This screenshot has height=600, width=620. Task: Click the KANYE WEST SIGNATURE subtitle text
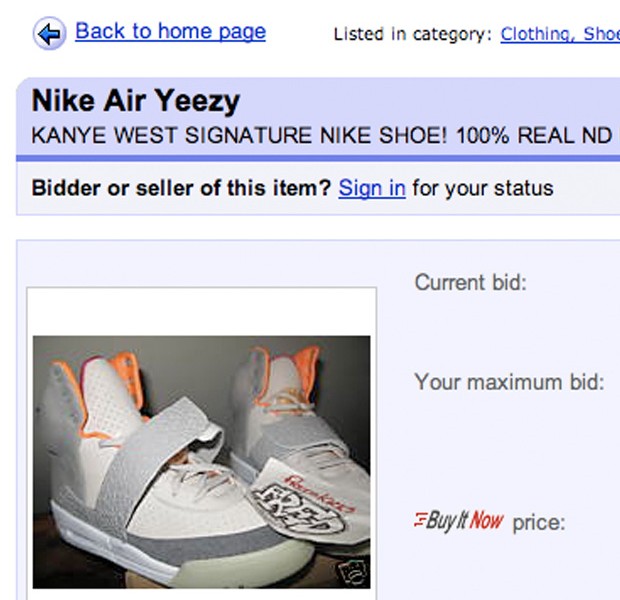pyautogui.click(x=320, y=136)
